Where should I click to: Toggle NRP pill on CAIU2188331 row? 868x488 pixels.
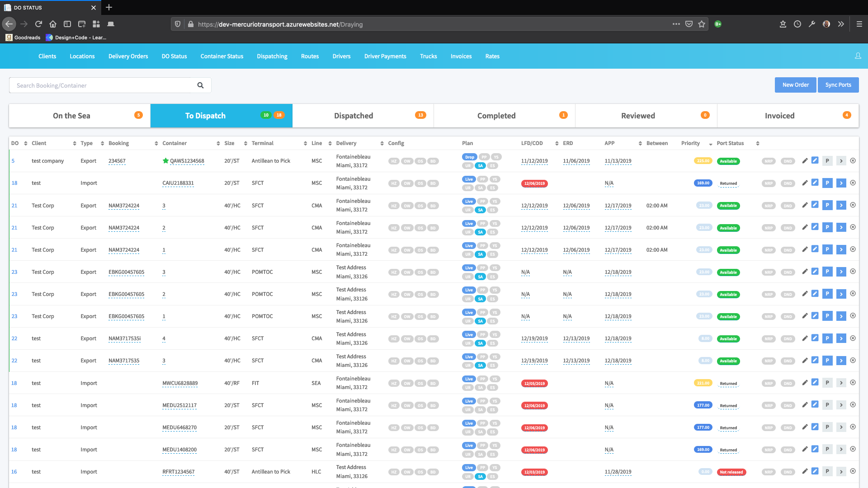coord(769,183)
